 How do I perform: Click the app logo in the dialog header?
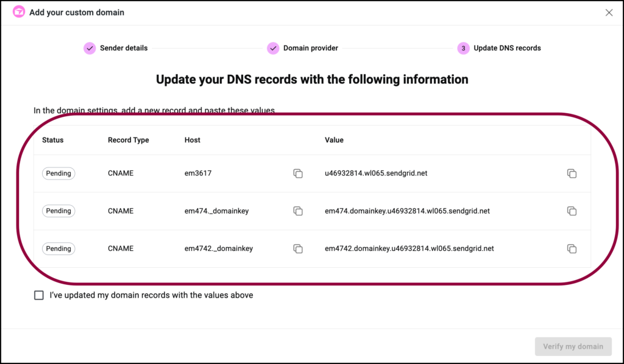(18, 12)
